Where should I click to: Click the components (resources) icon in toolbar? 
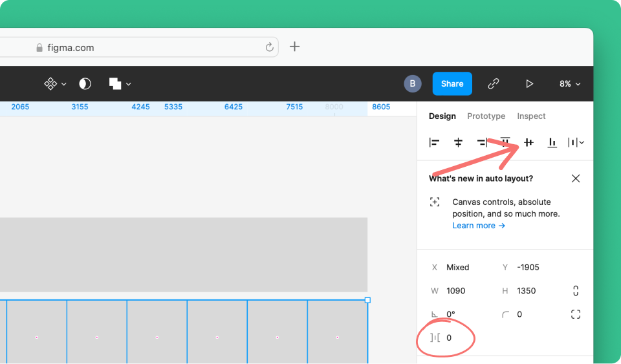pyautogui.click(x=50, y=83)
